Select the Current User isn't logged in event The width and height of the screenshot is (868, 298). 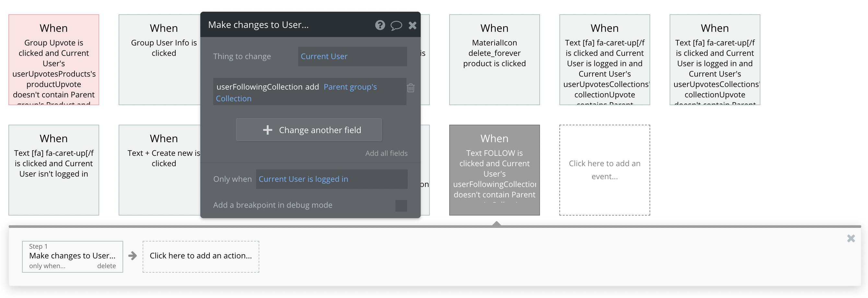pos(53,170)
